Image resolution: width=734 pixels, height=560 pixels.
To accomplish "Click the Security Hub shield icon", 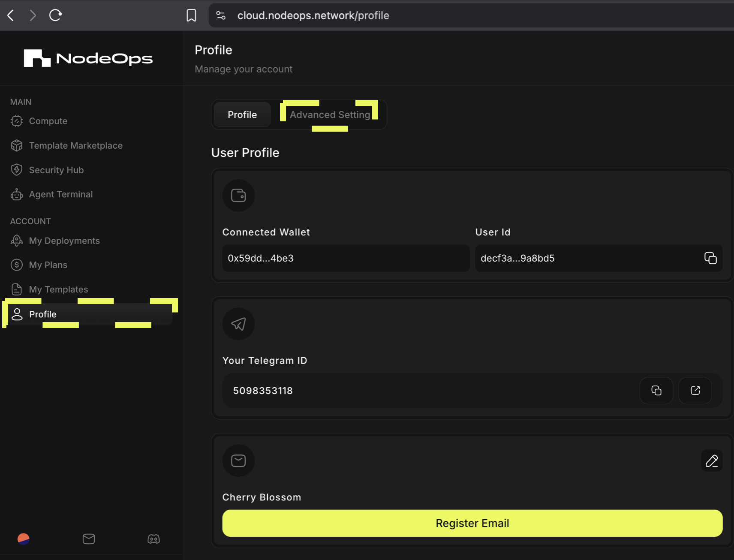I will (16, 170).
